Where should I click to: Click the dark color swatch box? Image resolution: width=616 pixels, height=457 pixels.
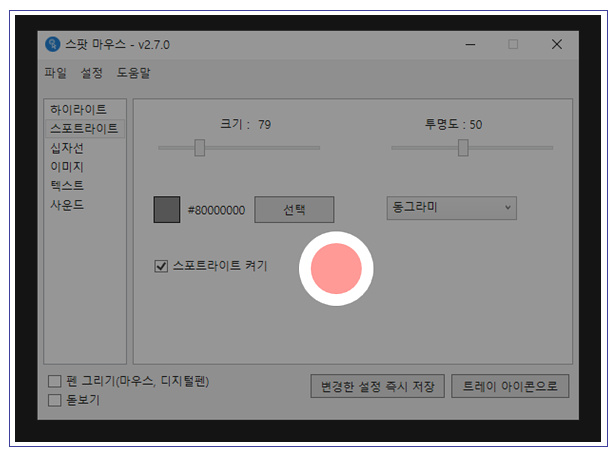pyautogui.click(x=167, y=209)
